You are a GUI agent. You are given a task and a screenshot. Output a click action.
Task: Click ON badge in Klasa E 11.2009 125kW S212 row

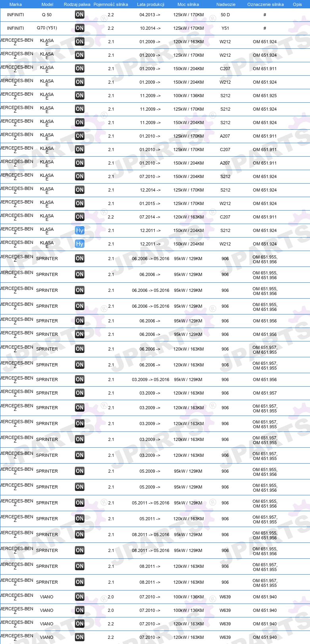(x=80, y=109)
